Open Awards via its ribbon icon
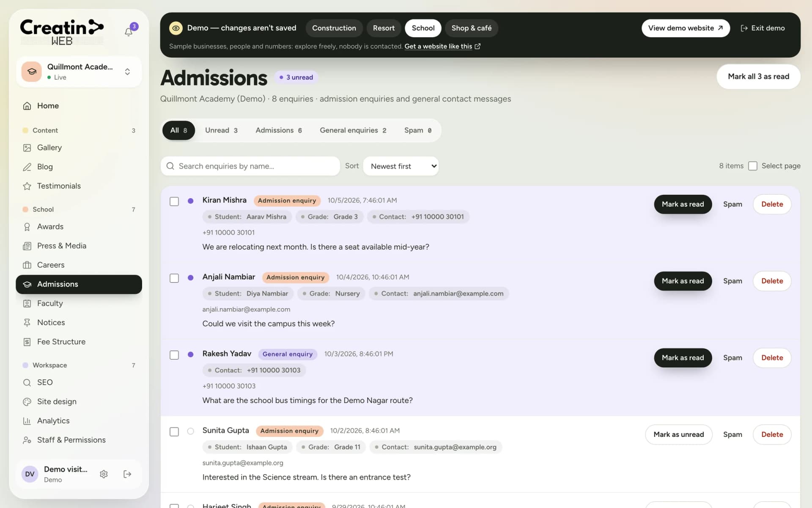The image size is (812, 508). click(x=27, y=227)
